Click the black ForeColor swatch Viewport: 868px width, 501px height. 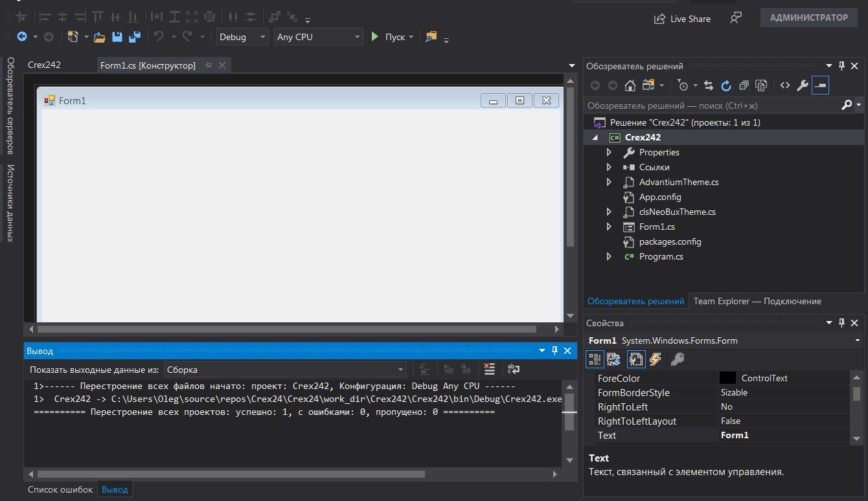coord(727,378)
